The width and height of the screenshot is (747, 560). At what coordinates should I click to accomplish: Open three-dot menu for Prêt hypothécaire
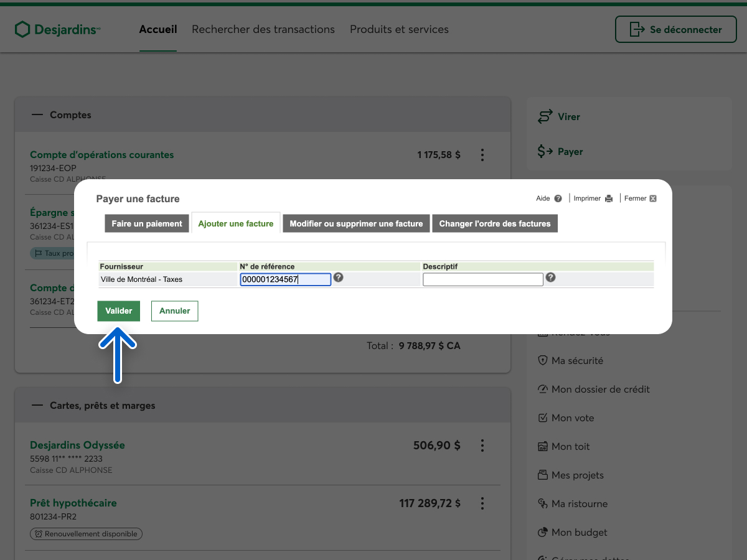point(482,503)
